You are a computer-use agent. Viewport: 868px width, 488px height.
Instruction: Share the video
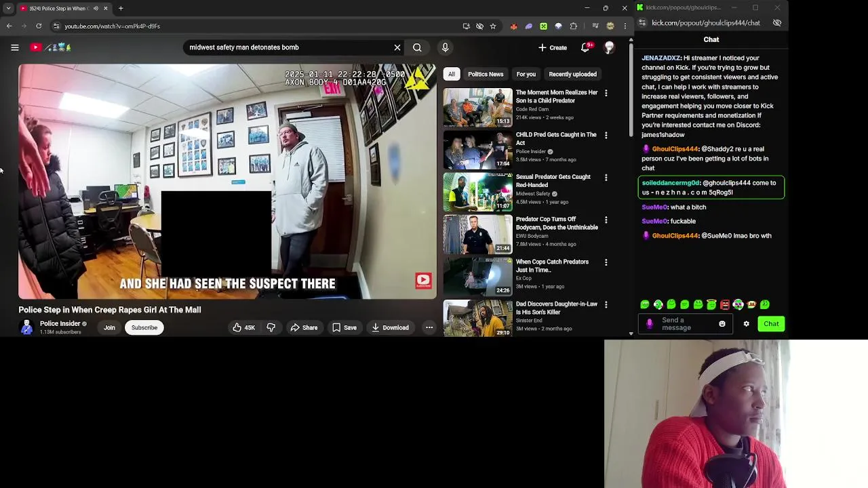pos(304,328)
